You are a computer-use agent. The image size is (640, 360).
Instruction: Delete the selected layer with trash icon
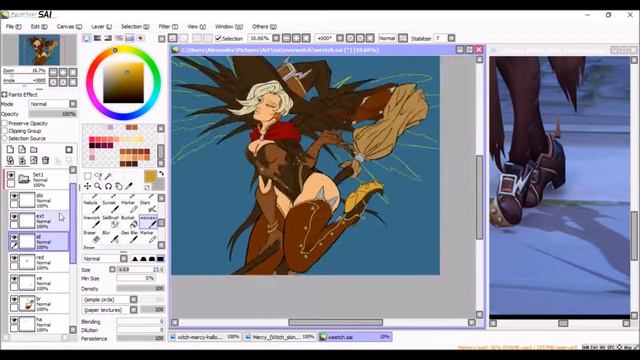45,160
